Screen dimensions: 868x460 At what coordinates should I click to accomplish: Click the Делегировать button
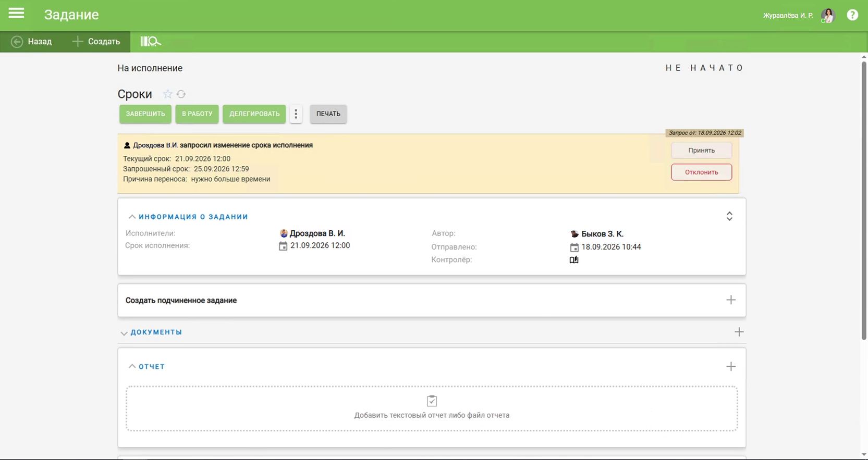click(x=254, y=114)
